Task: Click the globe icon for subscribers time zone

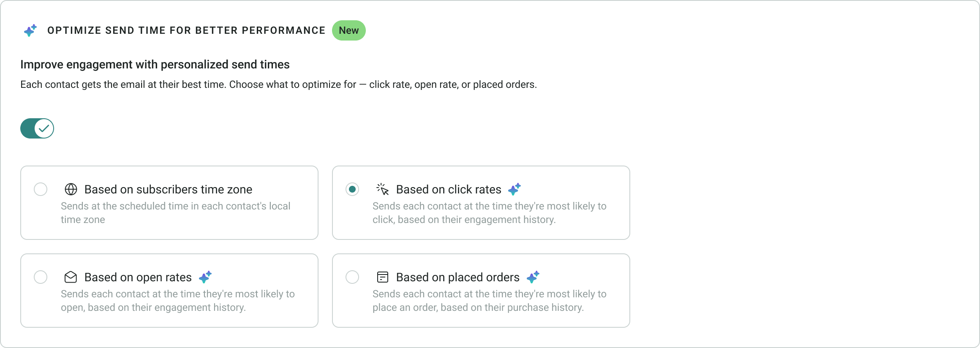Action: point(71,189)
